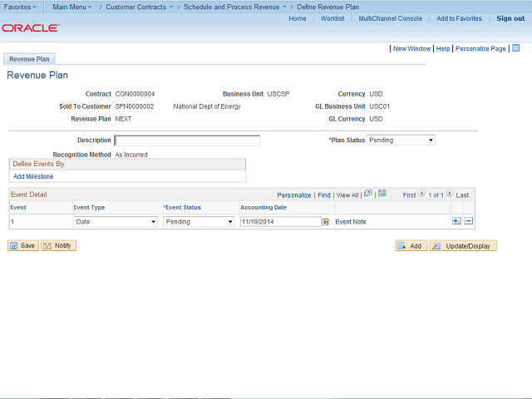Viewport: 532px width, 399px height.
Task: Open Schedule and Process Revenue breadcrumb
Action: click(235, 7)
